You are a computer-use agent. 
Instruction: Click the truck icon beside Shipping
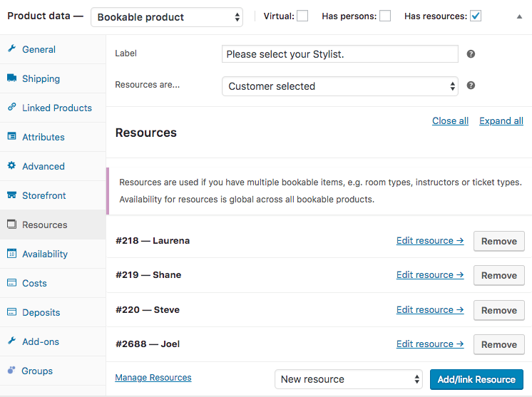click(11, 78)
